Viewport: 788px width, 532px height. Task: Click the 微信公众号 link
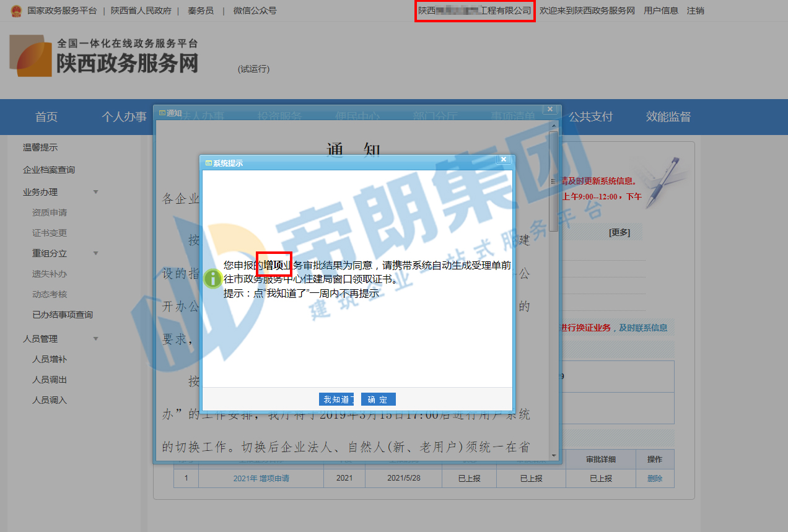[x=255, y=11]
